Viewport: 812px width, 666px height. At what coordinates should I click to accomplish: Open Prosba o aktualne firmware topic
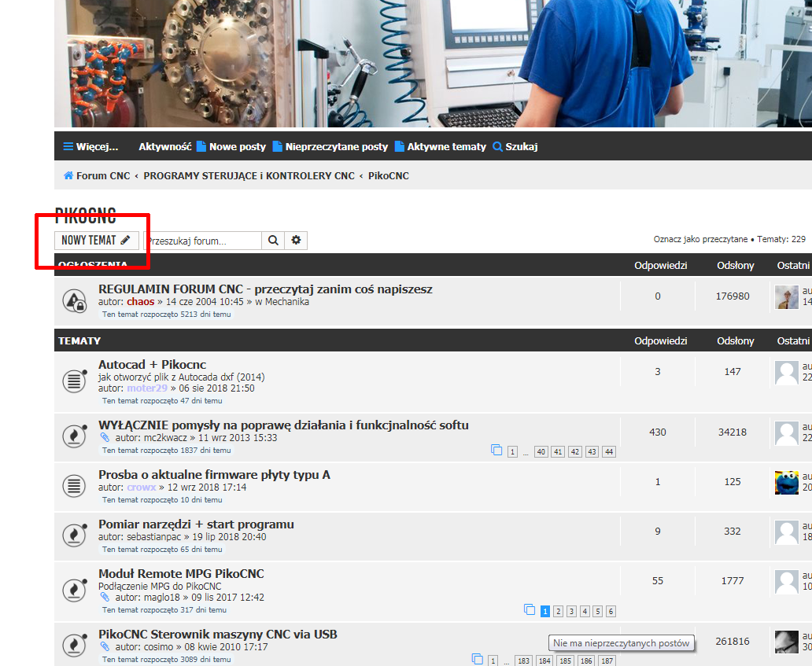point(214,474)
